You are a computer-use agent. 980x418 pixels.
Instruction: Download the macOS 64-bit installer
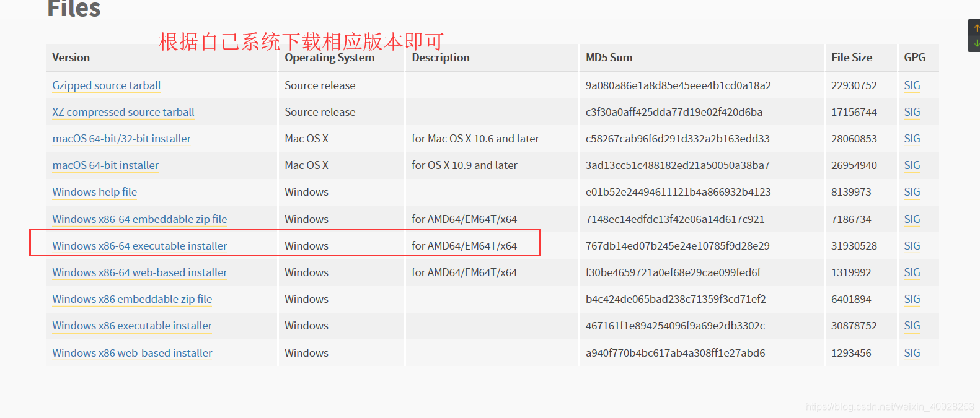(105, 165)
